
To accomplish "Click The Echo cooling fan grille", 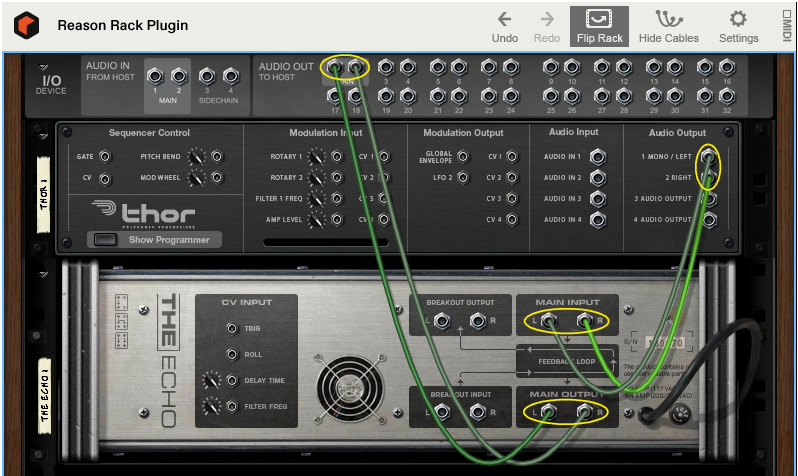I will pyautogui.click(x=349, y=388).
